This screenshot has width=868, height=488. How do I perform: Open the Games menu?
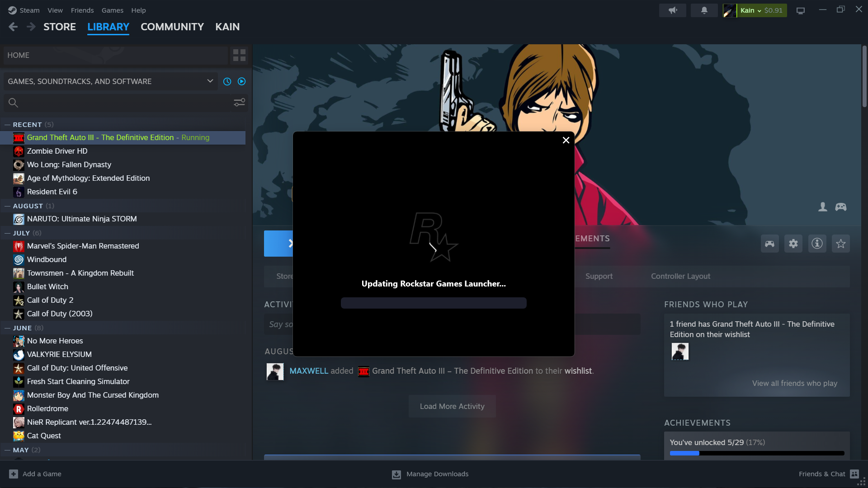(x=113, y=10)
